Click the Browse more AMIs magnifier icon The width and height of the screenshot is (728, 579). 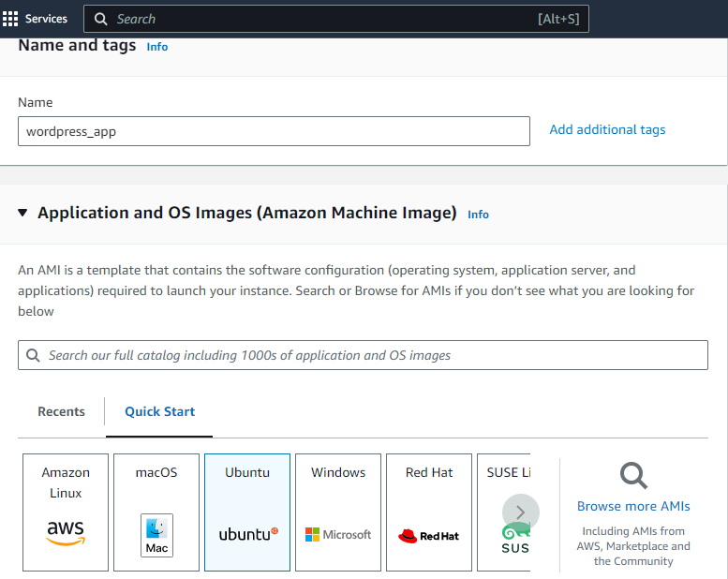coord(633,475)
